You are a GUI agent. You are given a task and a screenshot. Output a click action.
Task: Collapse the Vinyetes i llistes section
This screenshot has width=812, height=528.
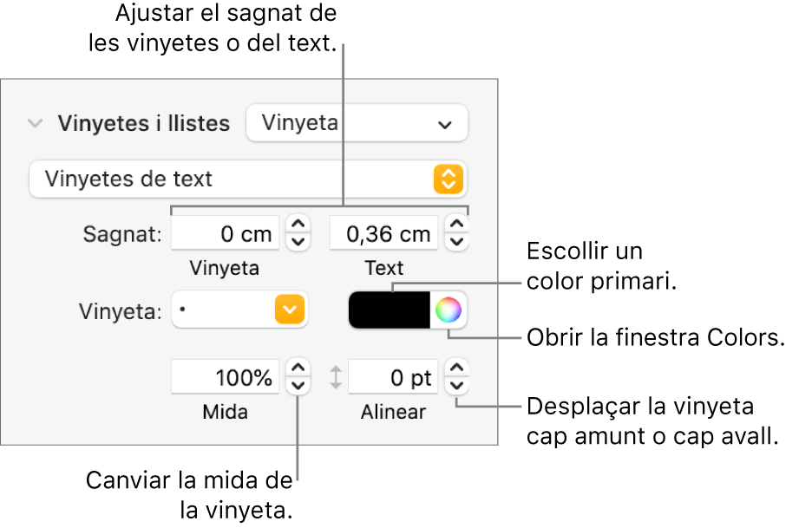tap(36, 124)
